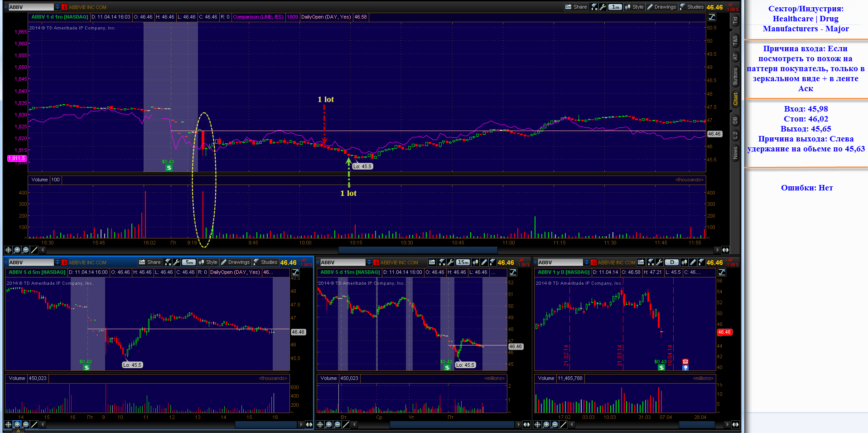Click left scroll arrow under 1m chart
Screen dimensions: 868x433
(43, 250)
